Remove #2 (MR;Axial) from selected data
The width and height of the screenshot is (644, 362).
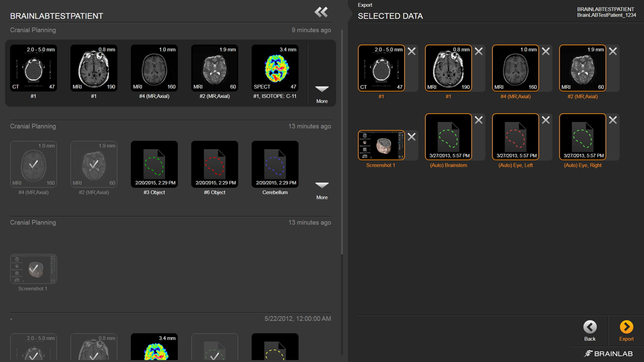point(613,51)
